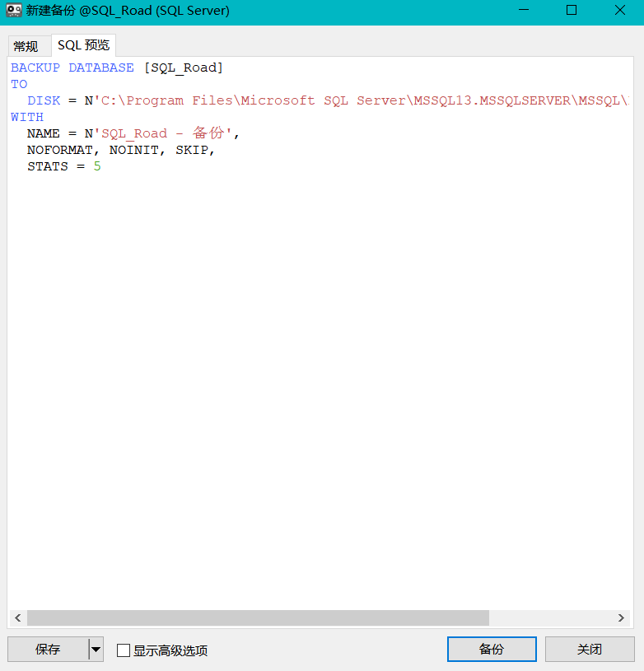644x671 pixels.
Task: Enable the 显示高级选项 checkbox
Action: [x=124, y=650]
